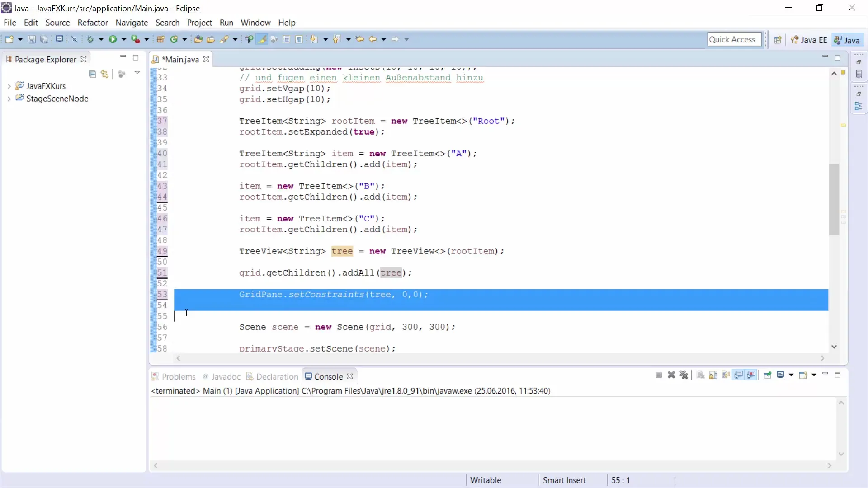Image resolution: width=868 pixels, height=488 pixels.
Task: Click the yellow warning marker in overview ruler
Action: point(843,125)
